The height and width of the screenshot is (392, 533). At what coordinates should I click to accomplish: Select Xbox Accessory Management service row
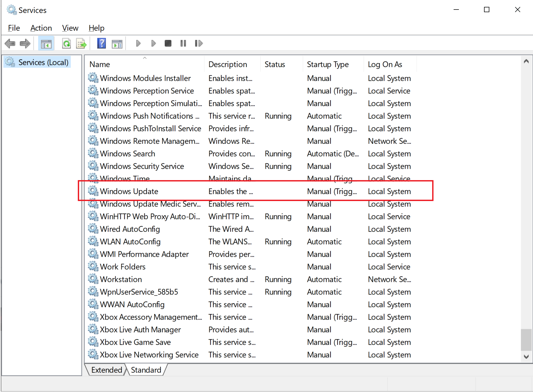(252, 317)
